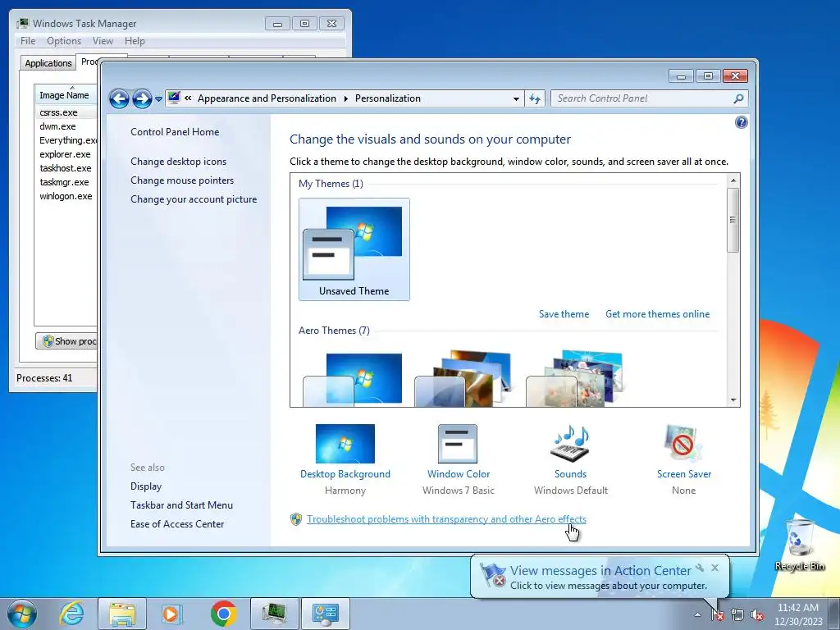840x630 pixels.
Task: Open Change mouse pointers
Action: point(182,180)
